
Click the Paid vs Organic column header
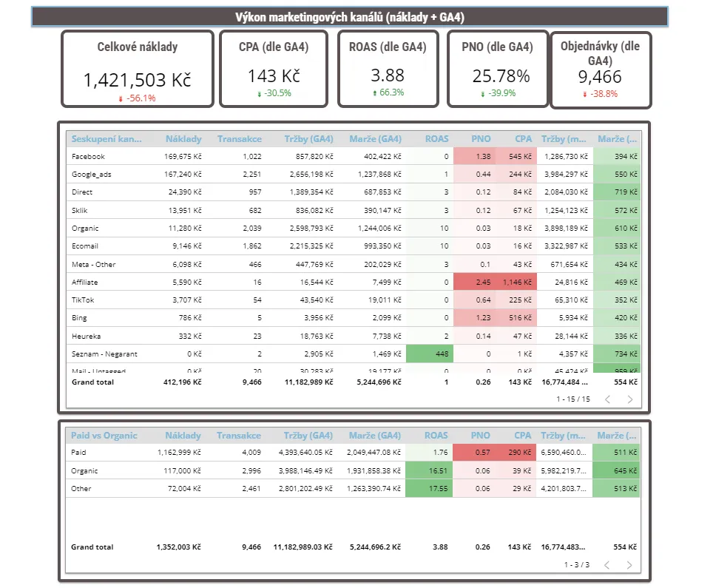(x=104, y=435)
